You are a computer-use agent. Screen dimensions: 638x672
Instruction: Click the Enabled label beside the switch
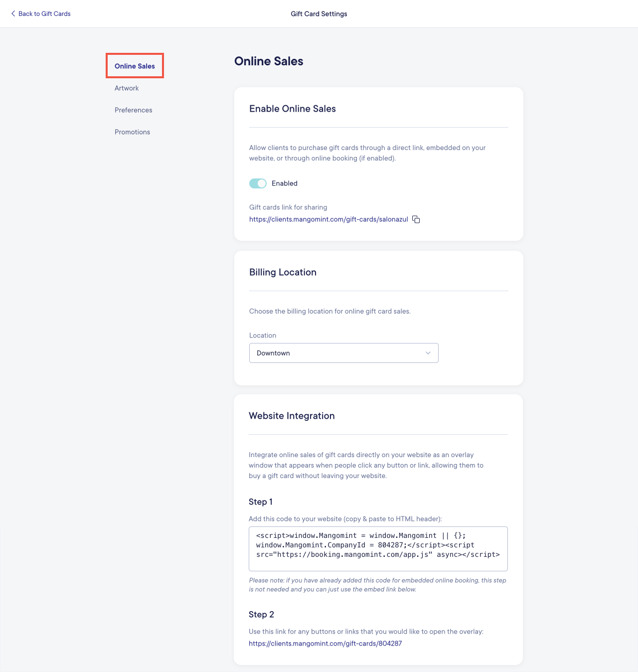tap(285, 183)
